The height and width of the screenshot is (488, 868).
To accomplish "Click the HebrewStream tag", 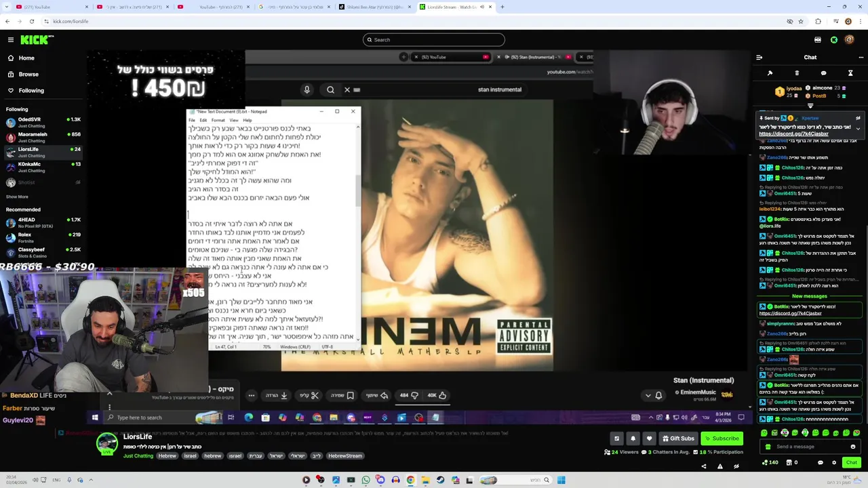I will (345, 456).
